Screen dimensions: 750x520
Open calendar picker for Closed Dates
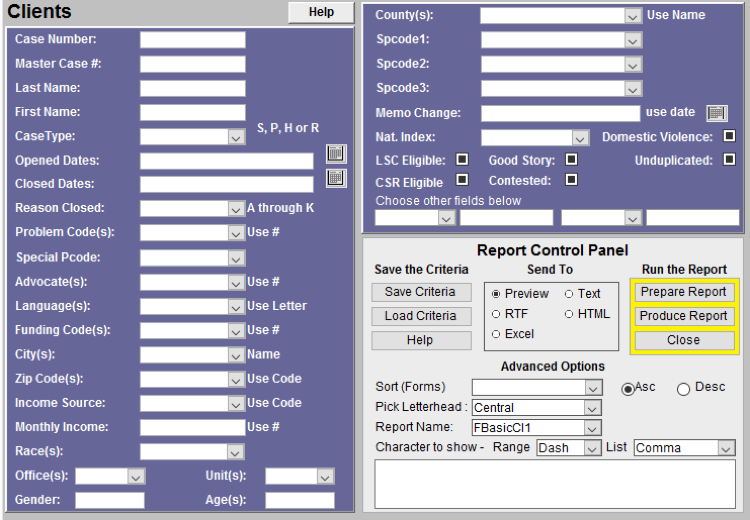[x=336, y=178]
